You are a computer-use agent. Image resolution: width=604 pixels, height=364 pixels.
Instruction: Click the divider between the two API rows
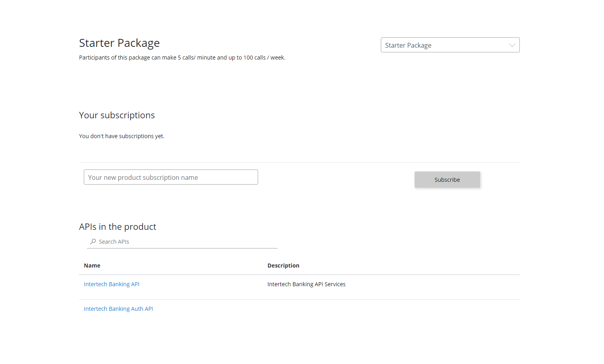(299, 299)
